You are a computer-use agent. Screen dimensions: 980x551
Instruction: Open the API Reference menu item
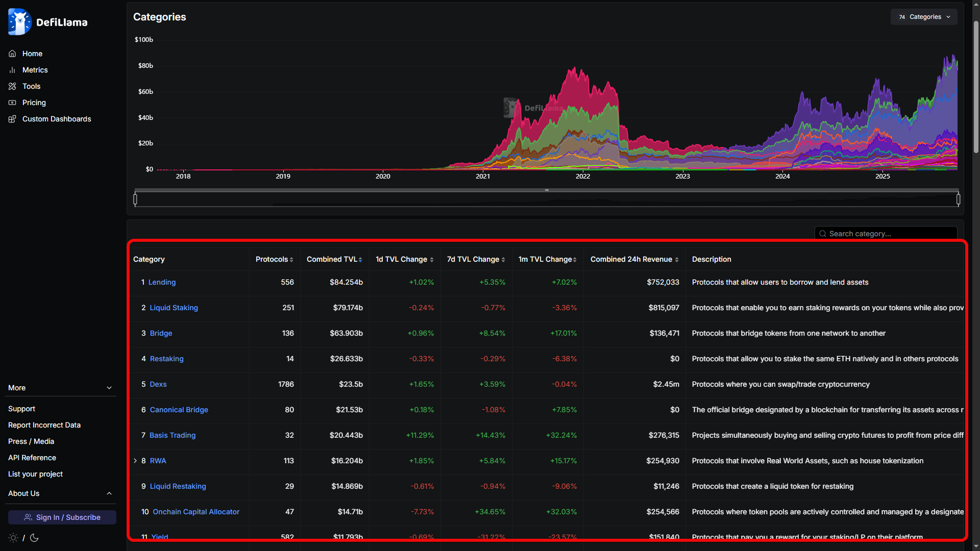[32, 458]
